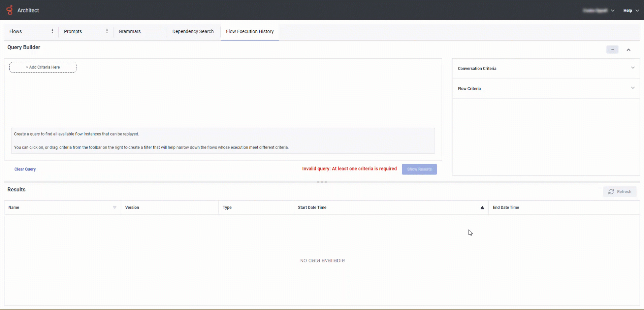Open the Query Builder ellipsis options menu

612,50
